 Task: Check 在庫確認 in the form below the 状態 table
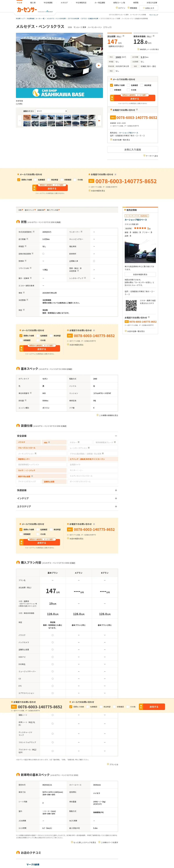tap(38, 336)
